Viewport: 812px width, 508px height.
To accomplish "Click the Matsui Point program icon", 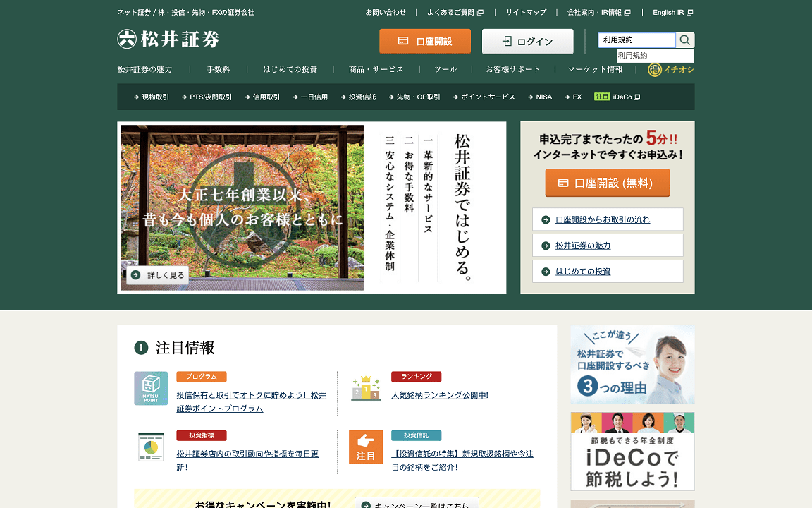I will (x=151, y=388).
